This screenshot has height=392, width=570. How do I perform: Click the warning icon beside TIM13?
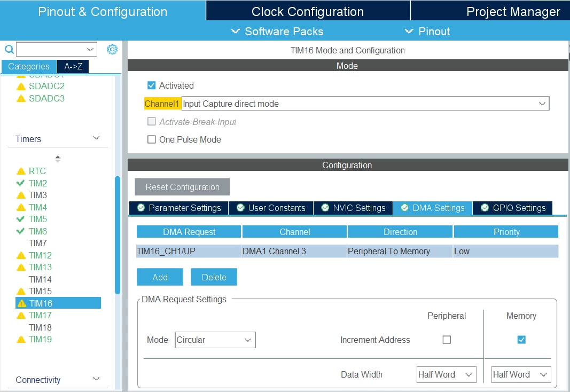click(x=21, y=268)
